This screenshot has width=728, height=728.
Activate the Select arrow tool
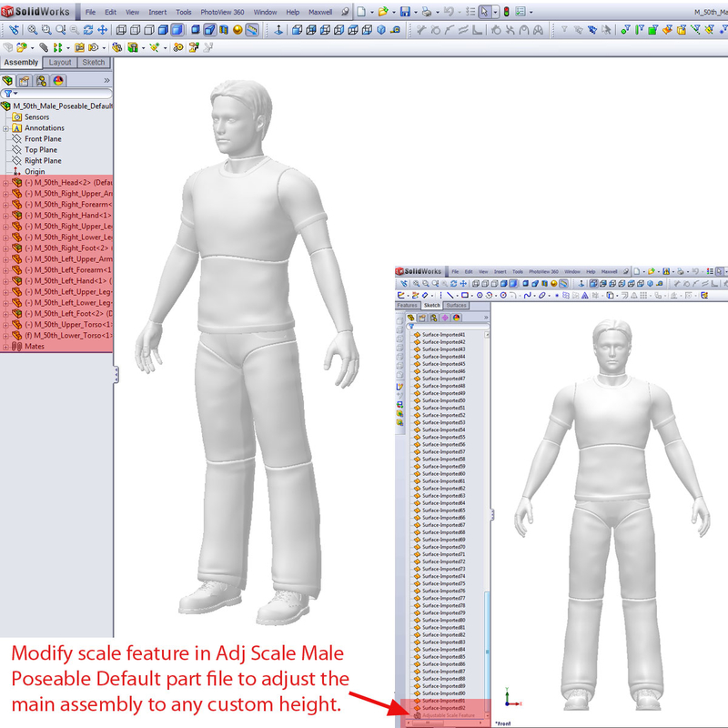tap(484, 9)
